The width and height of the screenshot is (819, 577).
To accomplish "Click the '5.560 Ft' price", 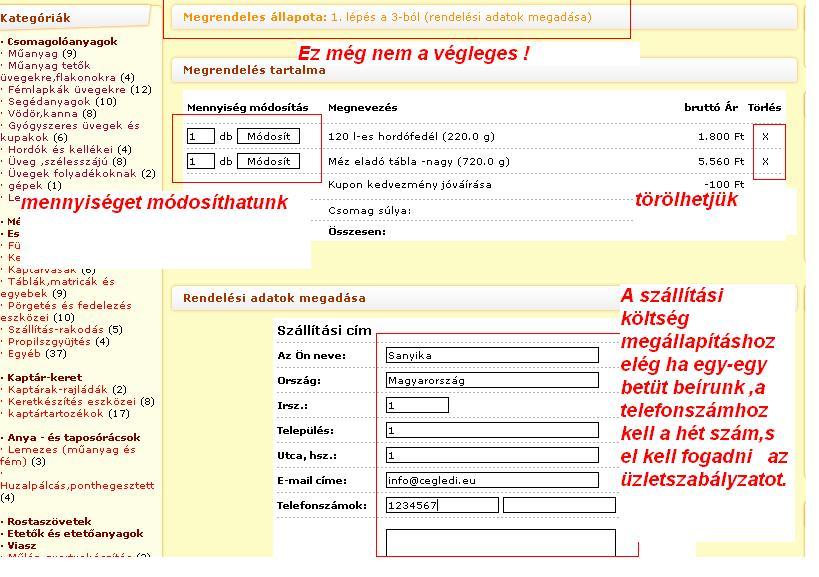I will click(721, 161).
